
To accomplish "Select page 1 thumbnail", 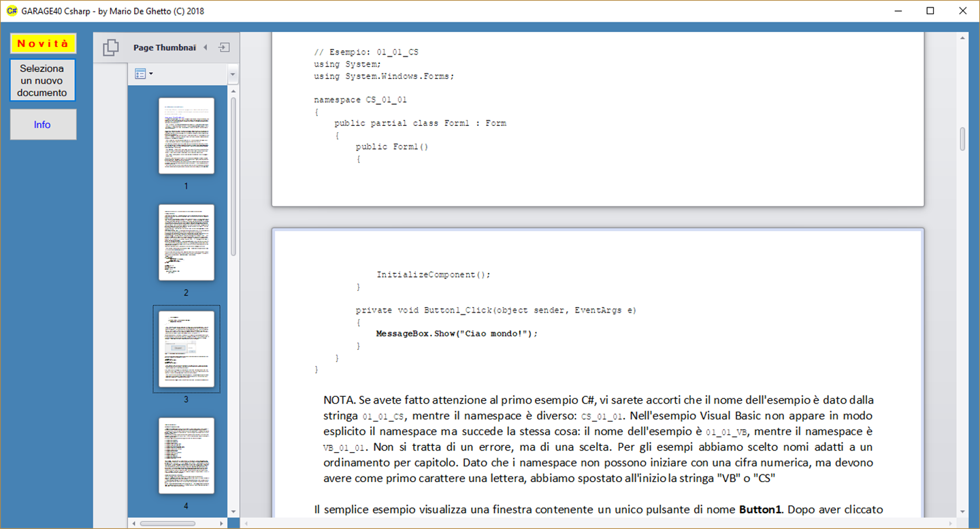I will point(186,135).
